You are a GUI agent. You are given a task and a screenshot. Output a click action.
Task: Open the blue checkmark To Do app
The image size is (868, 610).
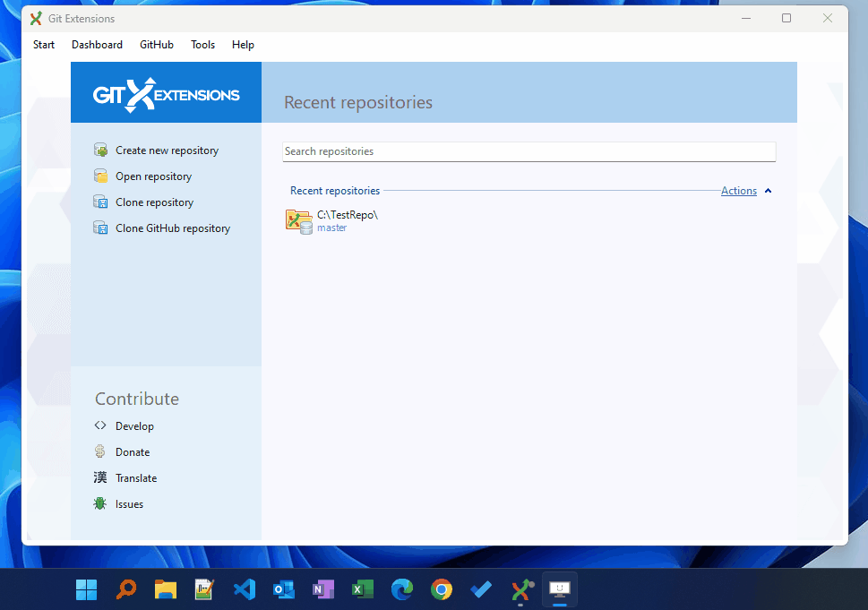[x=481, y=590]
